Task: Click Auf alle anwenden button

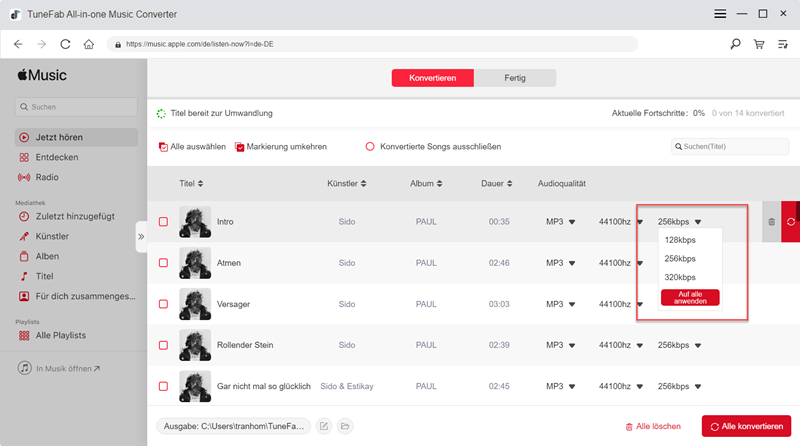Action: tap(690, 297)
